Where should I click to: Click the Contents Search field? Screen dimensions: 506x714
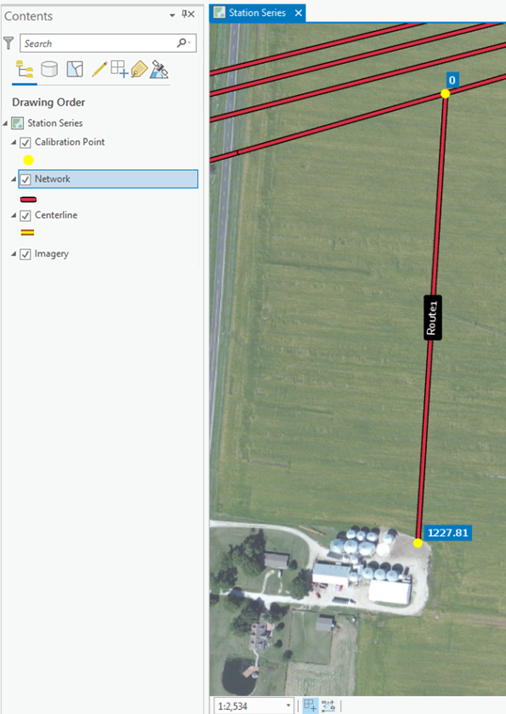(108, 43)
